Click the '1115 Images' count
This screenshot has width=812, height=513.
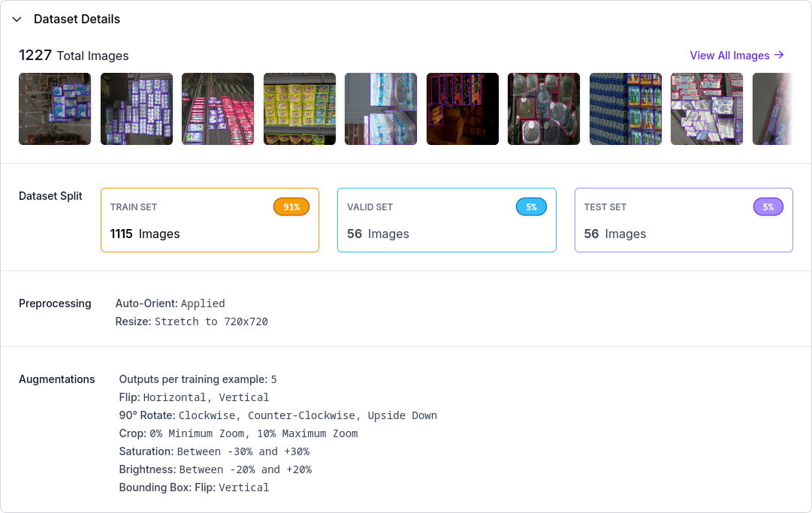tap(145, 234)
